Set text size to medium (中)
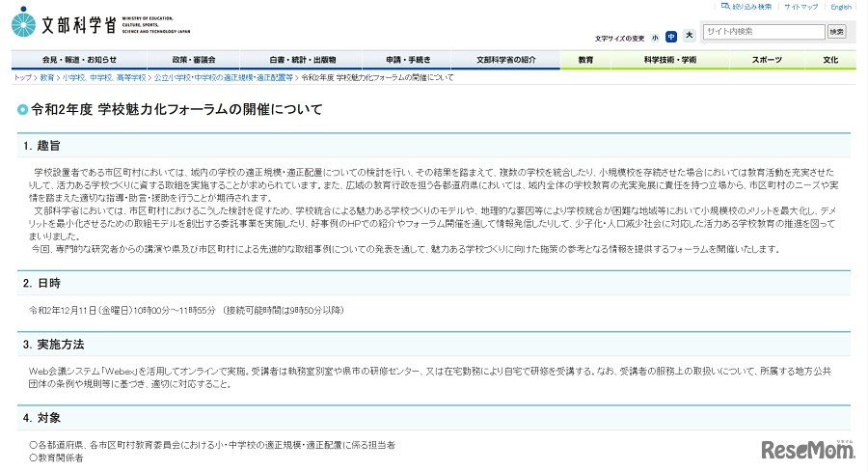 point(671,37)
